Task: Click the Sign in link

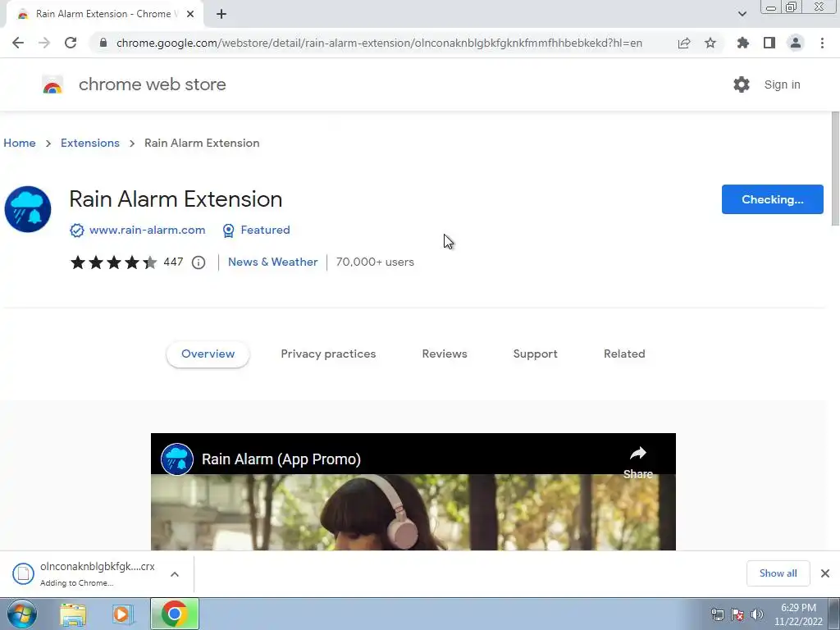Action: tap(782, 84)
